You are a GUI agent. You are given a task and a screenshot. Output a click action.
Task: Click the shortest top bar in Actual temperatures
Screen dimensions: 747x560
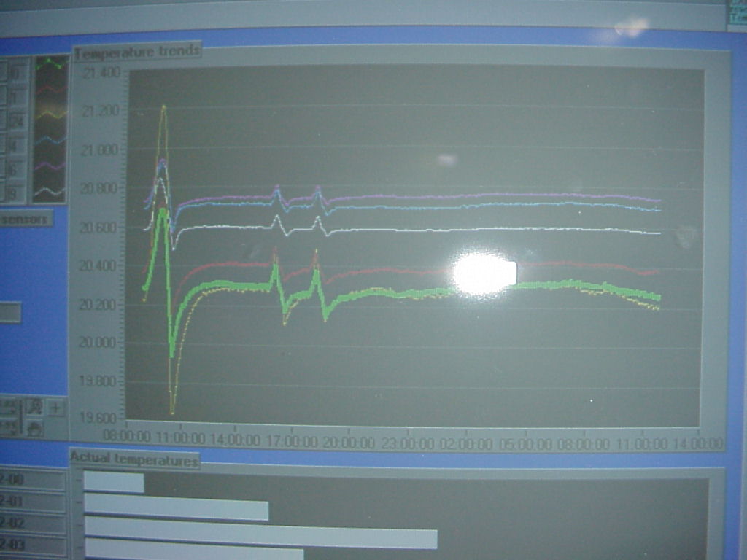coord(114,481)
